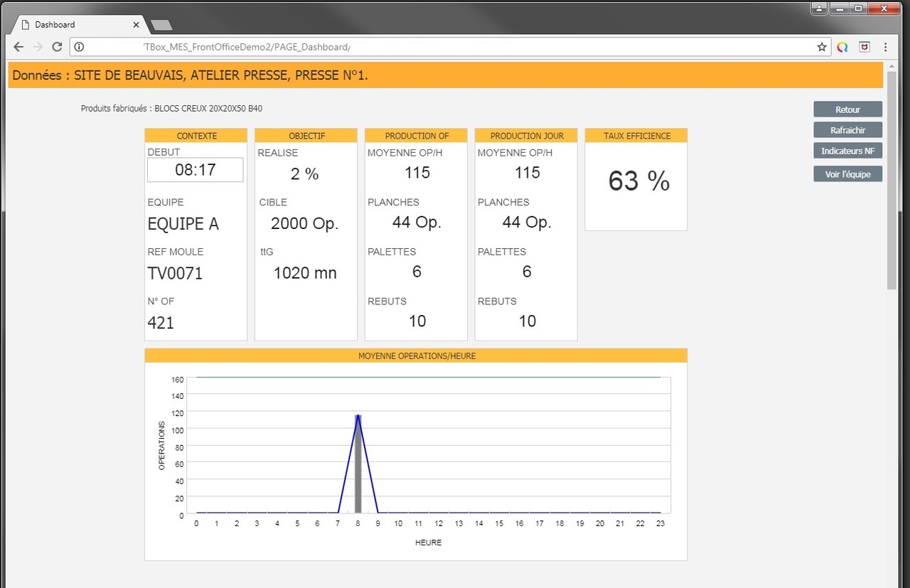Click the REALISE value 2 %
The image size is (910, 588).
pos(304,174)
